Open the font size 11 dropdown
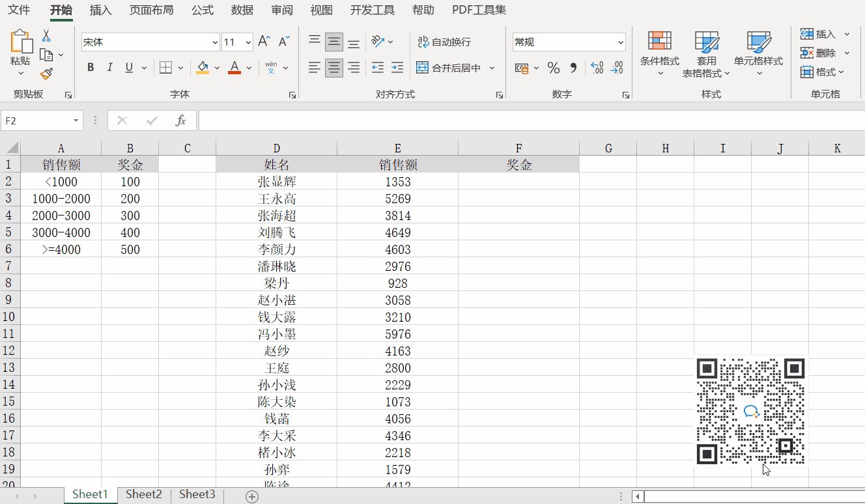Screen dimensions: 865x504 pos(249,42)
